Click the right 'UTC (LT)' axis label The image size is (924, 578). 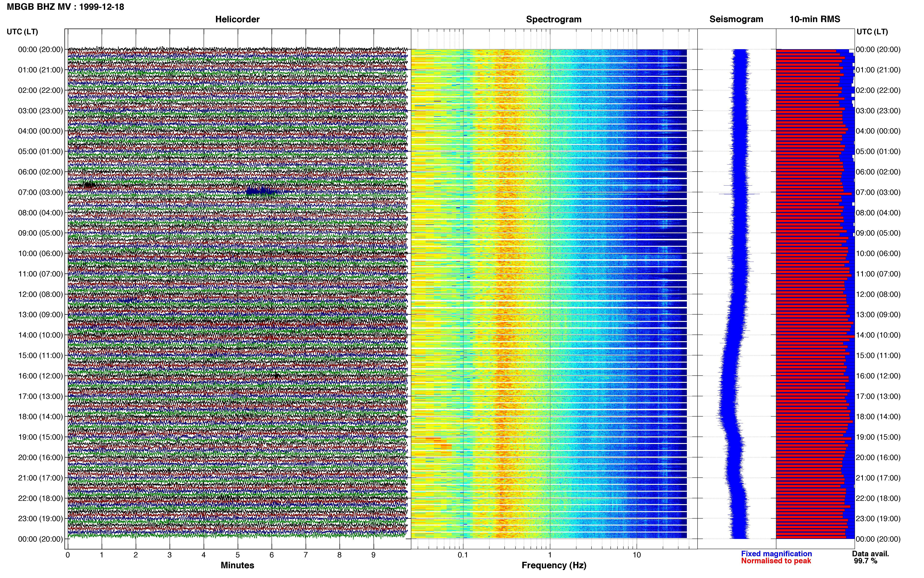tap(872, 32)
